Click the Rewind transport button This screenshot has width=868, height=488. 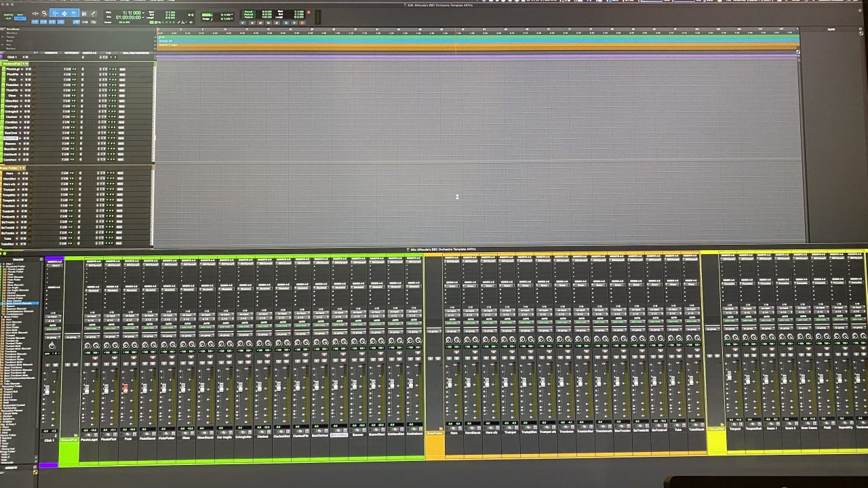point(260,22)
